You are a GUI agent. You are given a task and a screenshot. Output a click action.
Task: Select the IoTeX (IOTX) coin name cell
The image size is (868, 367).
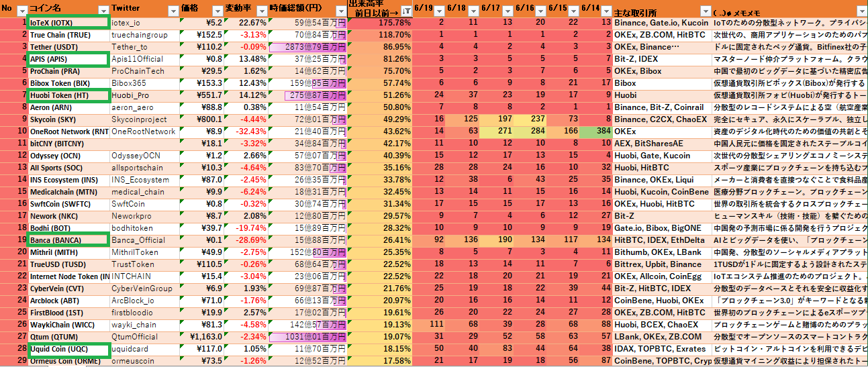pos(67,23)
